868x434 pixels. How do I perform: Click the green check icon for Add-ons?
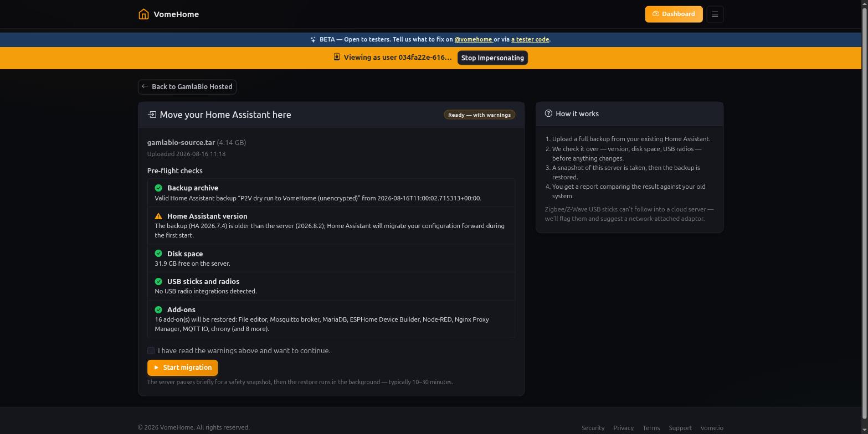click(x=158, y=310)
